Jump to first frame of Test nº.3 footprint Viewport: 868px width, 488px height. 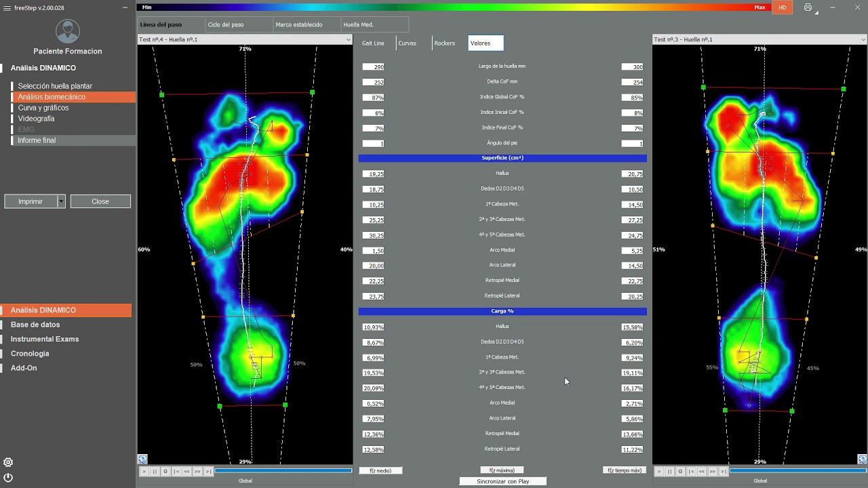point(691,471)
